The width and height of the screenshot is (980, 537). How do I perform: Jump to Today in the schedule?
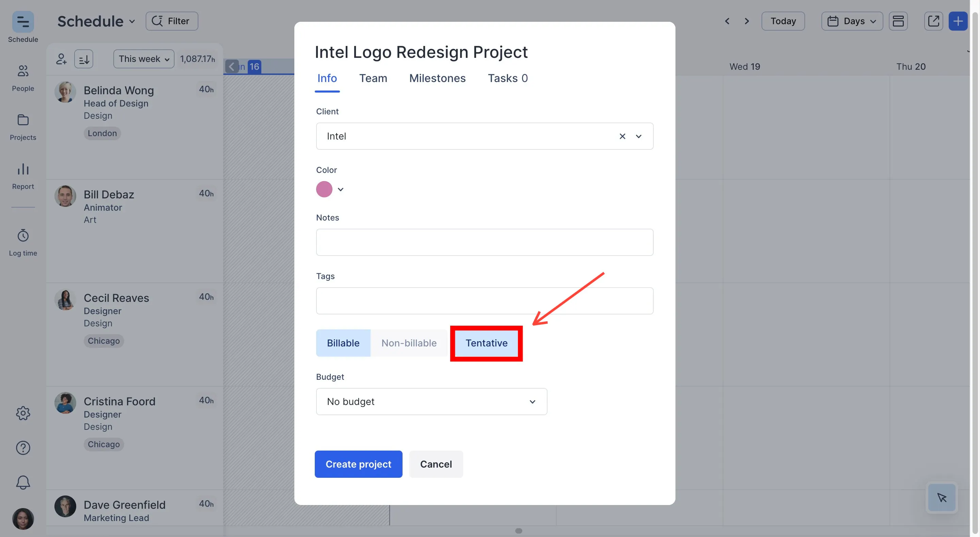783,21
